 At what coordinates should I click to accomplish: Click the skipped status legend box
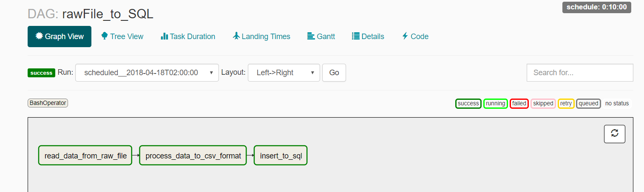click(x=543, y=103)
